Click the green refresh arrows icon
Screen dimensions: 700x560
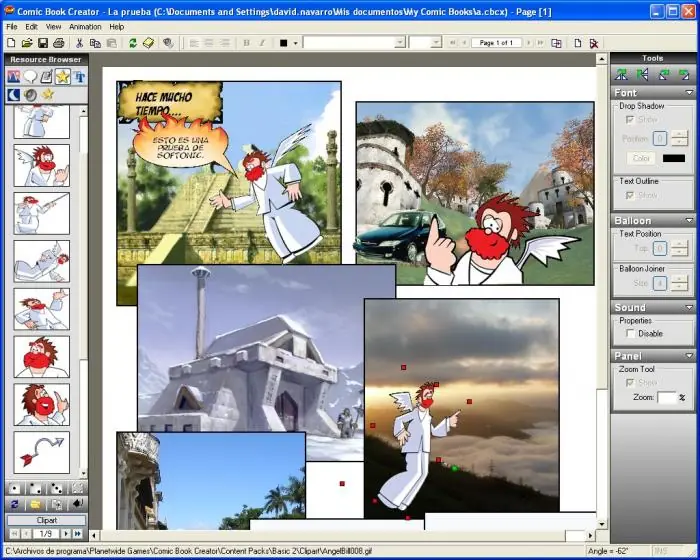(133, 43)
